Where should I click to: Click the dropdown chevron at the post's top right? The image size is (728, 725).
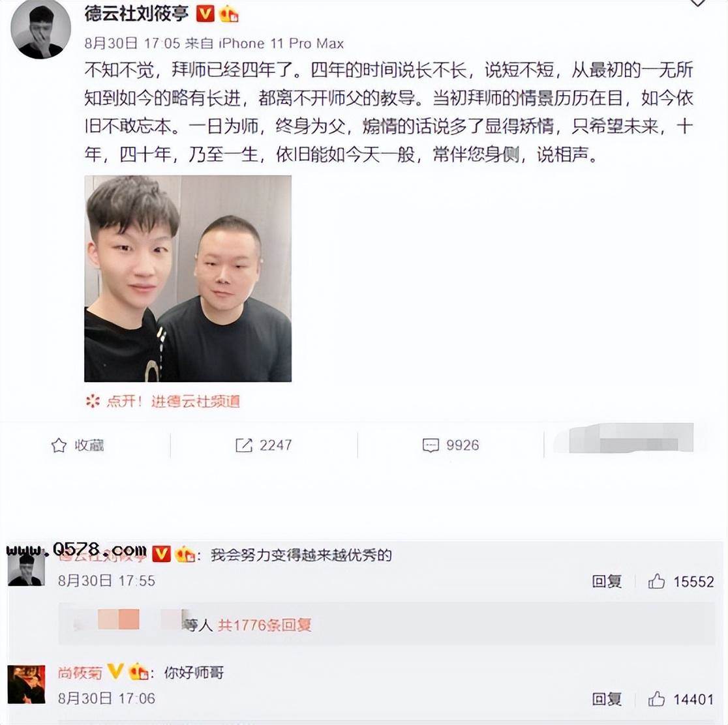(697, 4)
